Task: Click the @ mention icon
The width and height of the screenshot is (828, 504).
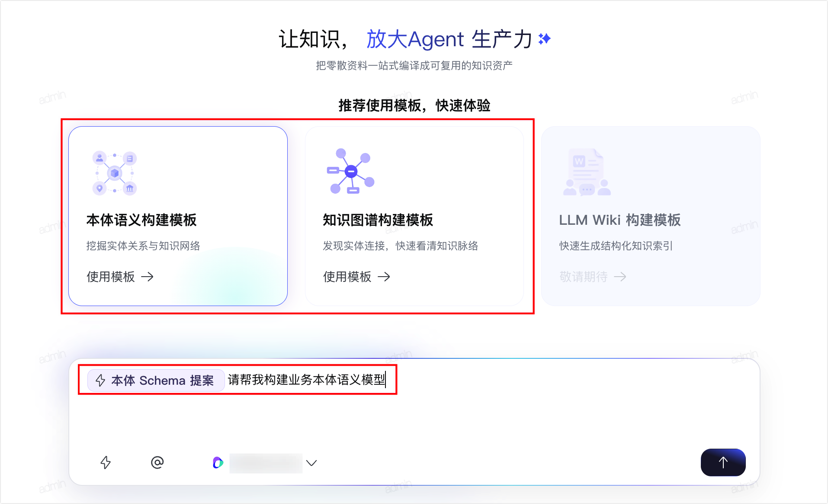Action: 157,463
